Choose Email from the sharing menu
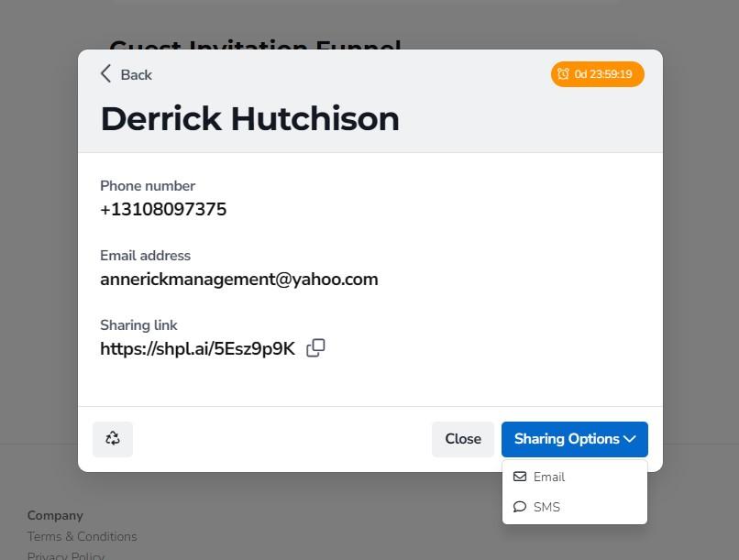This screenshot has width=739, height=560. coord(549,477)
